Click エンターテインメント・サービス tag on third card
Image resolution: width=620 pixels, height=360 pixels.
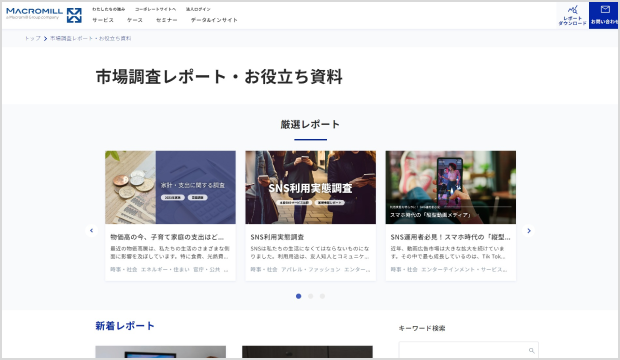[x=464, y=269]
